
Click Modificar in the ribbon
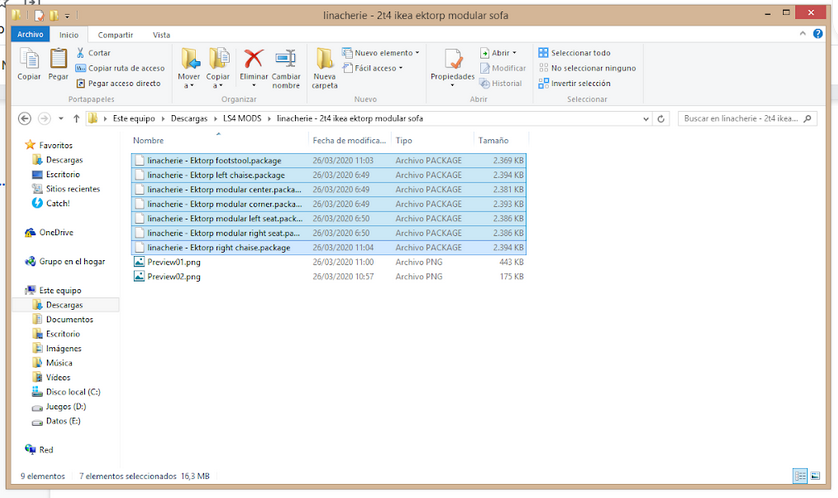(503, 68)
